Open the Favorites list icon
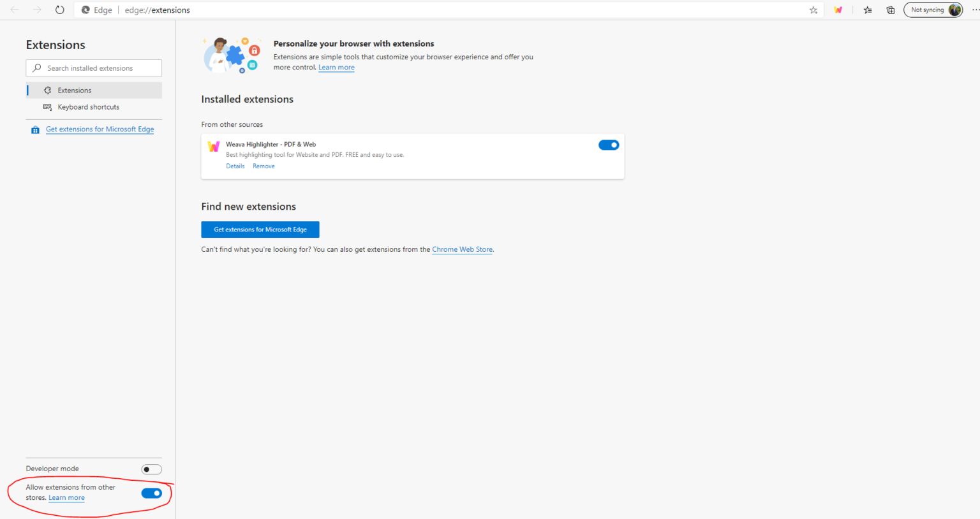 tap(867, 10)
